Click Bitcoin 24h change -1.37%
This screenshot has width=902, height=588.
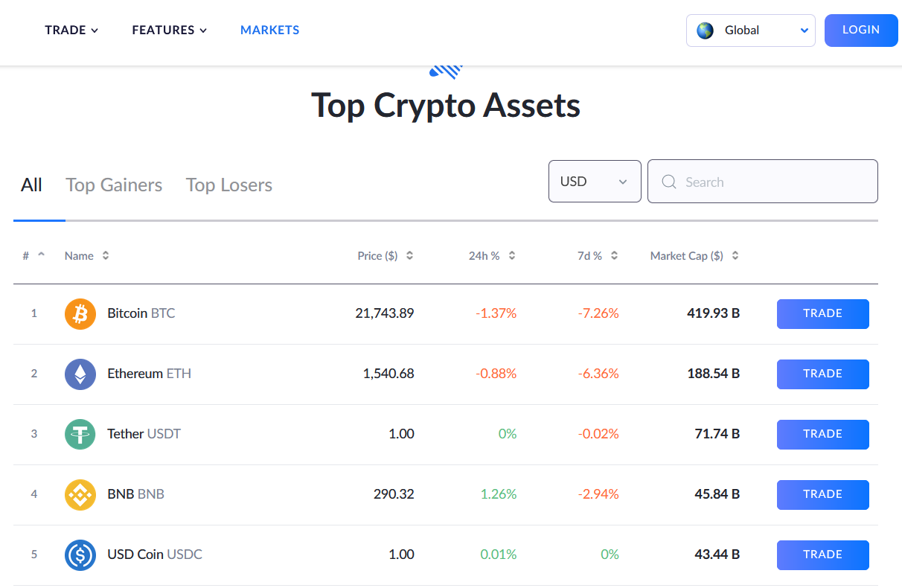coord(496,313)
